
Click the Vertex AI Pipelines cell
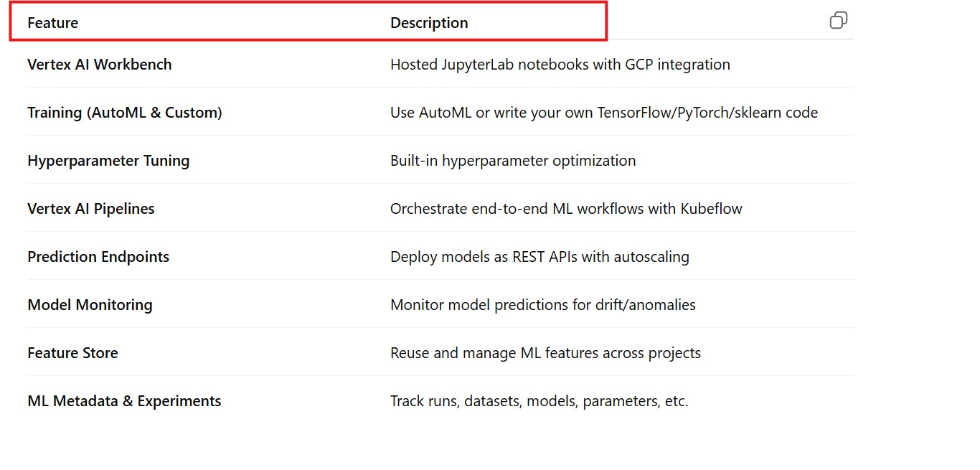point(91,209)
